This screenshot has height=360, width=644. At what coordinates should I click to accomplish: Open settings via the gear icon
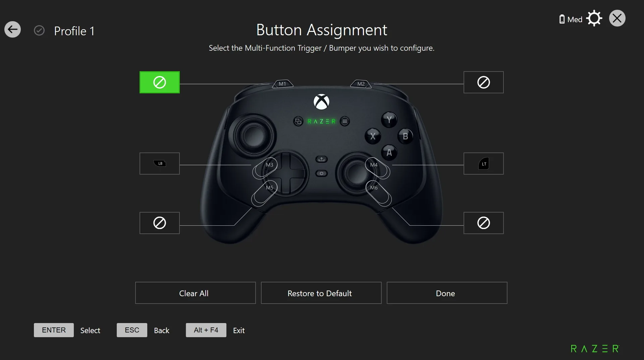click(x=594, y=18)
